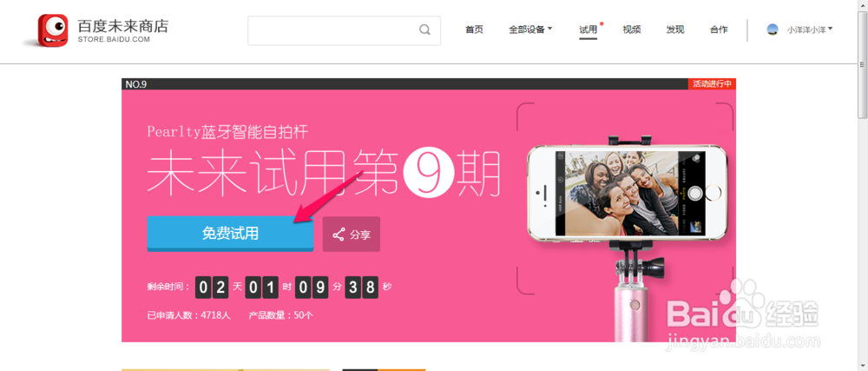Image resolution: width=868 pixels, height=371 pixels.
Task: Click the 剩余时间 label
Action: (x=168, y=287)
